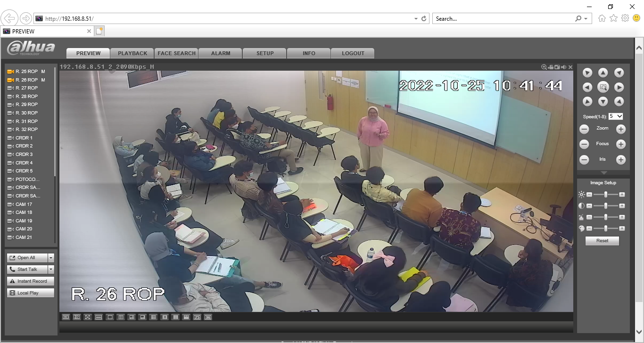The width and height of the screenshot is (644, 343).
Task: Click the Open All button
Action: [27, 258]
